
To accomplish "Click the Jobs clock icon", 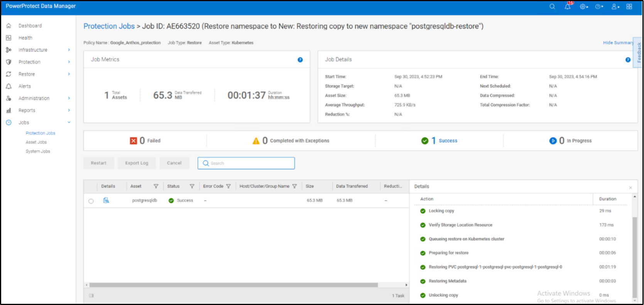I will [8, 123].
